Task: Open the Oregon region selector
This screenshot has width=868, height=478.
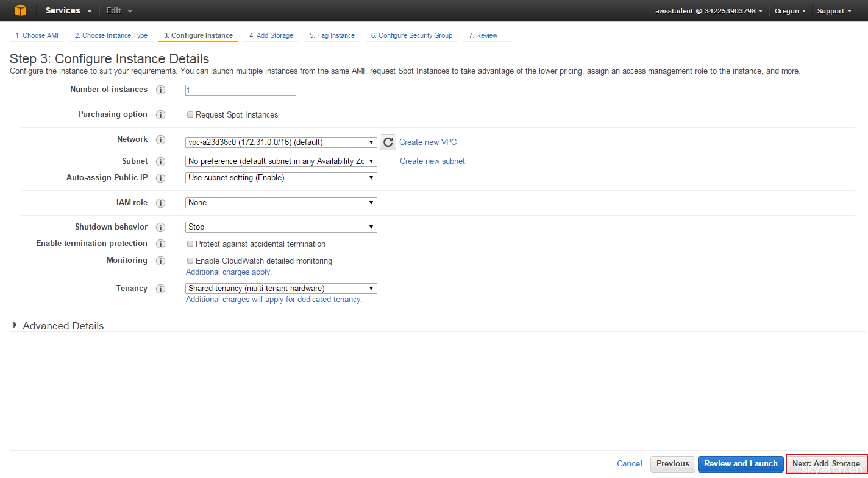Action: [790, 11]
